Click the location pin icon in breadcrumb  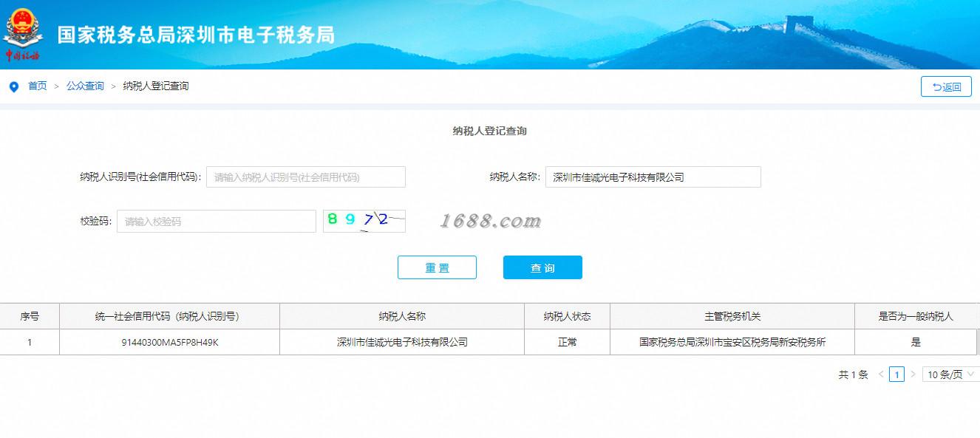[x=13, y=86]
